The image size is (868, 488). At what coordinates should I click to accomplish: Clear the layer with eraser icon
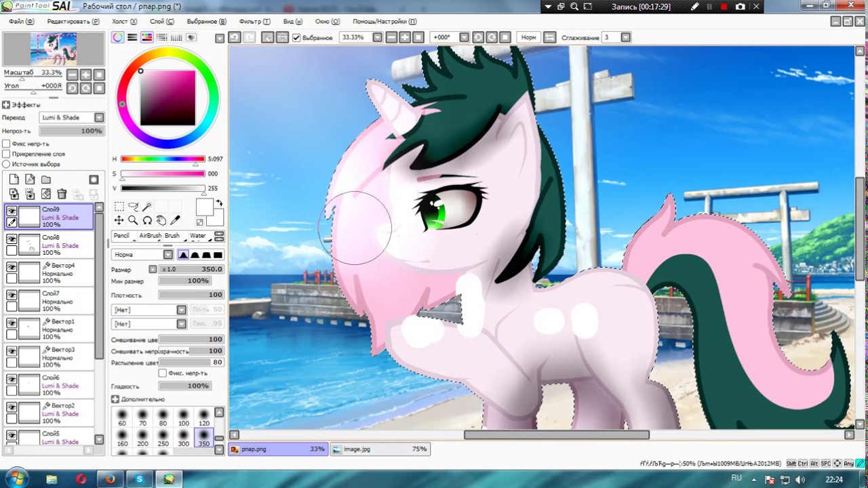[x=46, y=195]
